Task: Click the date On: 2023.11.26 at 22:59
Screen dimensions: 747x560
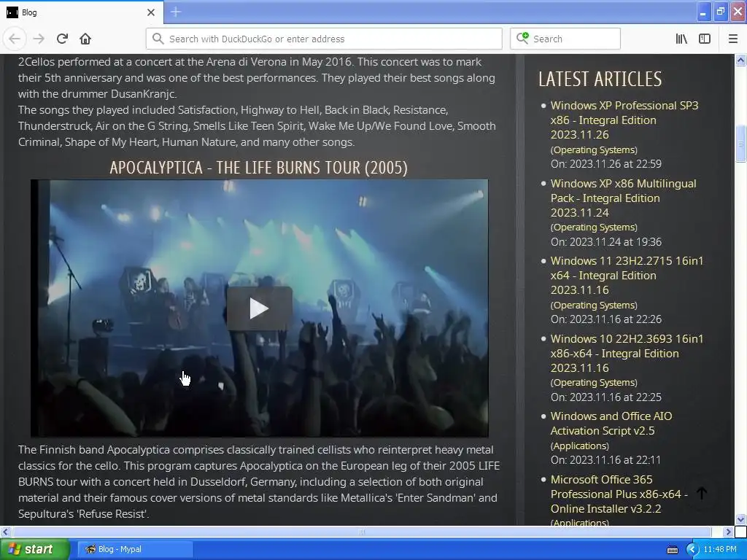Action: [x=606, y=164]
